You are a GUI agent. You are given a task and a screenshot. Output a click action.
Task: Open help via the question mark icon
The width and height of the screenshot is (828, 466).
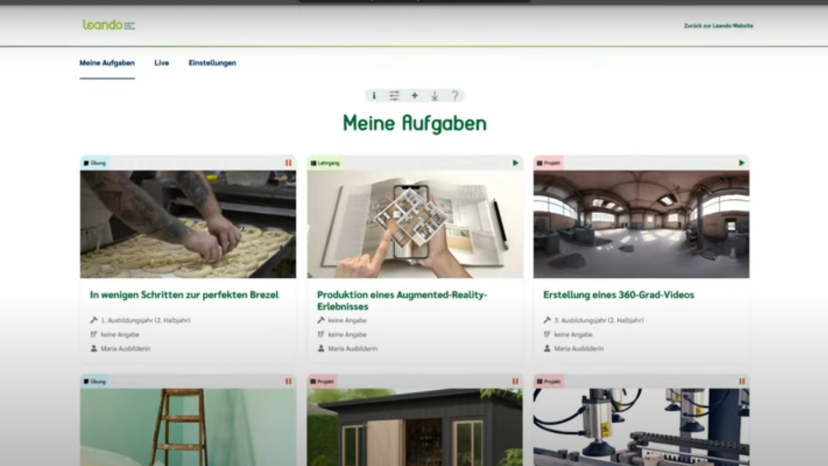tap(455, 96)
